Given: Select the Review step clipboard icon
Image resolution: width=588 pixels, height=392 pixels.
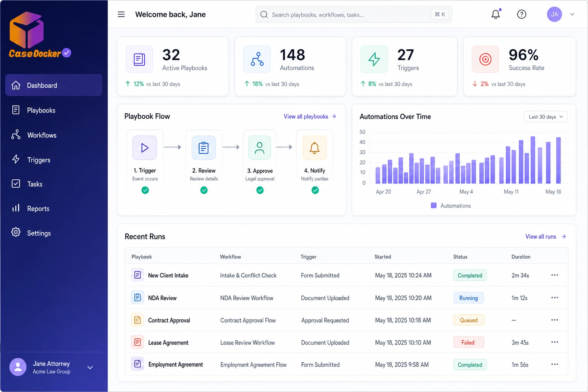Looking at the screenshot, I should click(204, 148).
